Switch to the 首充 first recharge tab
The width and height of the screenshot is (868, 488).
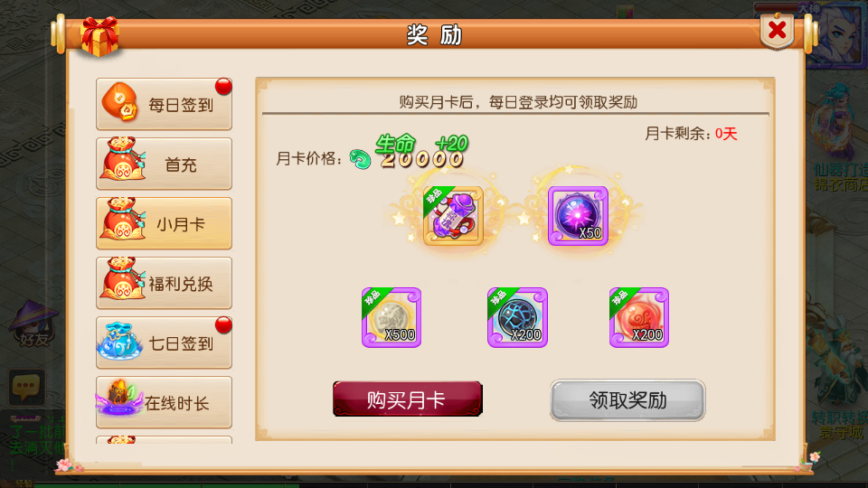tap(164, 164)
